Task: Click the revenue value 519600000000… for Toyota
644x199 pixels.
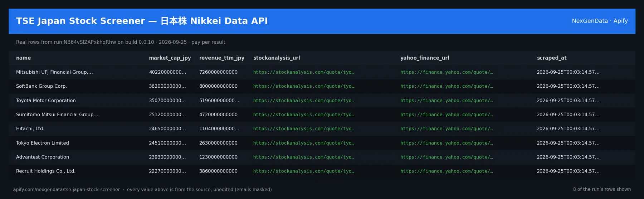Action: coord(219,101)
